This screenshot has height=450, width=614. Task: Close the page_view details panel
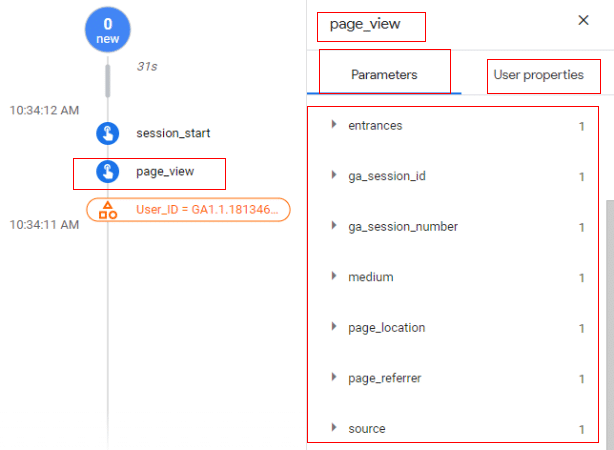583,20
